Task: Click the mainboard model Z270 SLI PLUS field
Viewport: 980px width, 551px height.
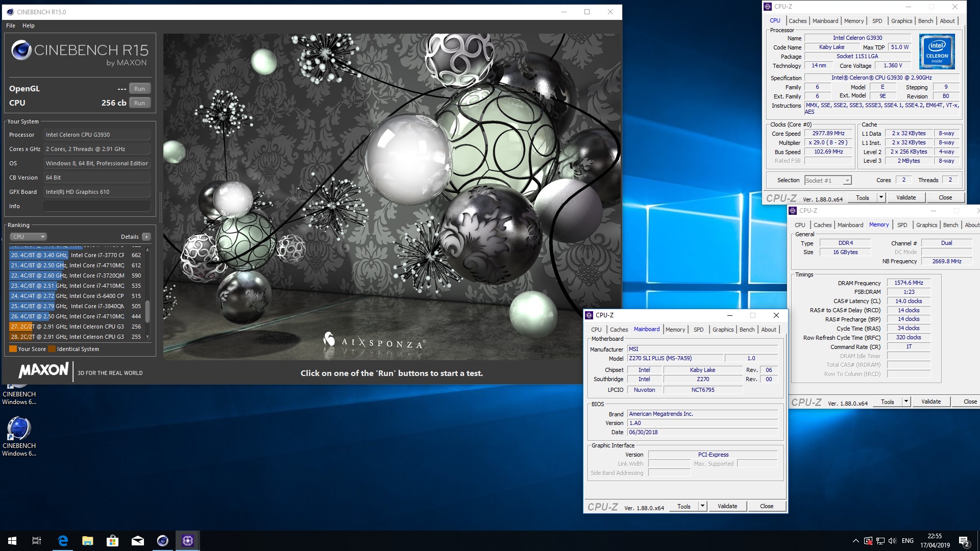Action: 675,359
